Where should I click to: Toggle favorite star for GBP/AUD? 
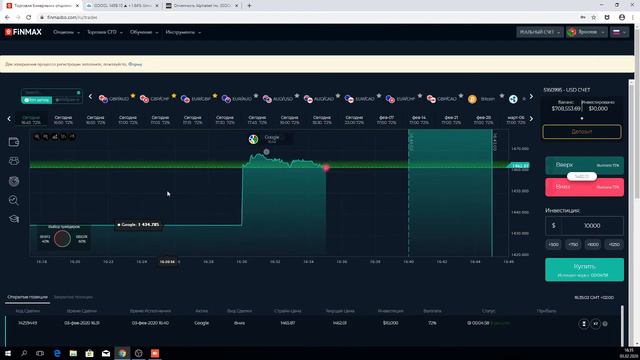[x=133, y=96]
